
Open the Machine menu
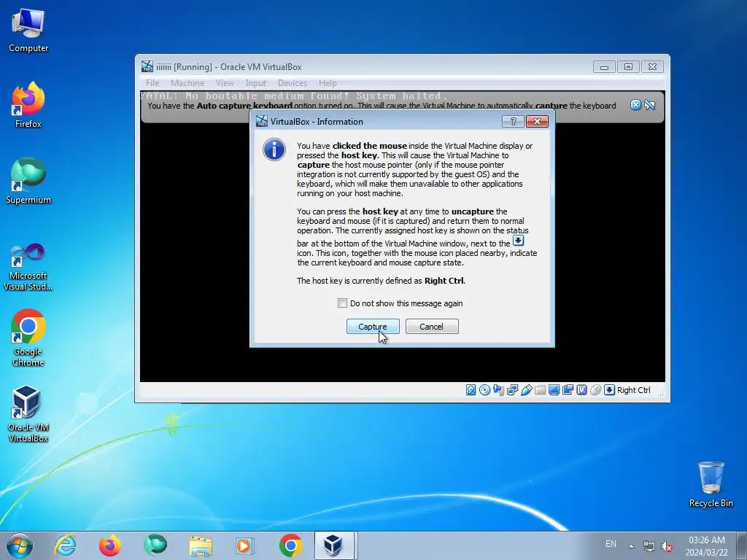tap(187, 83)
